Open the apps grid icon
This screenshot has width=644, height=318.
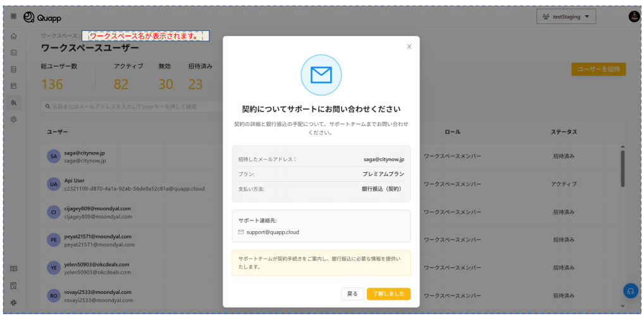[13, 16]
